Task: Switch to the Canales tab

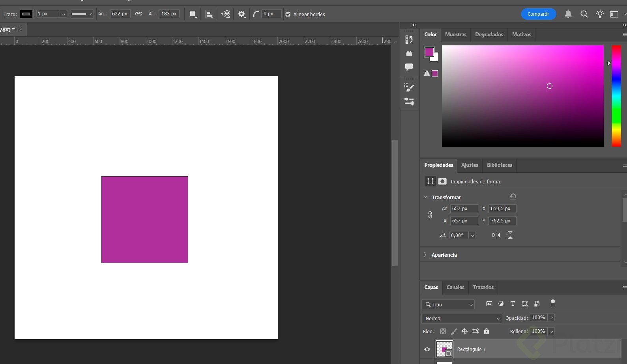Action: (x=455, y=287)
